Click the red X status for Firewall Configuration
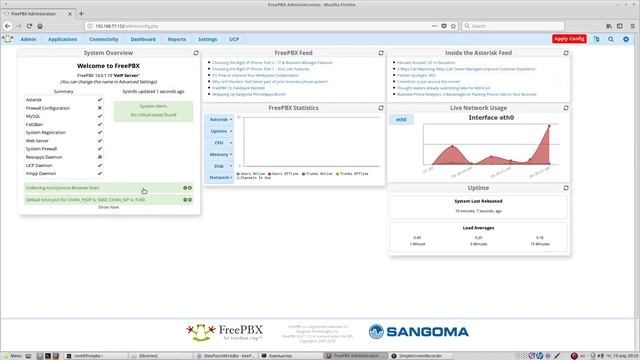The image size is (640, 360). coord(100,108)
